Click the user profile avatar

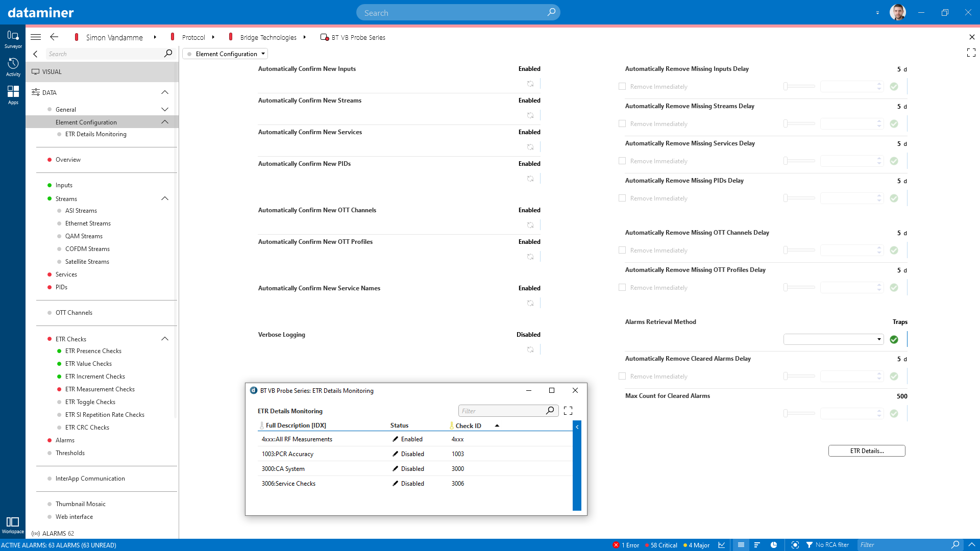[x=897, y=12]
